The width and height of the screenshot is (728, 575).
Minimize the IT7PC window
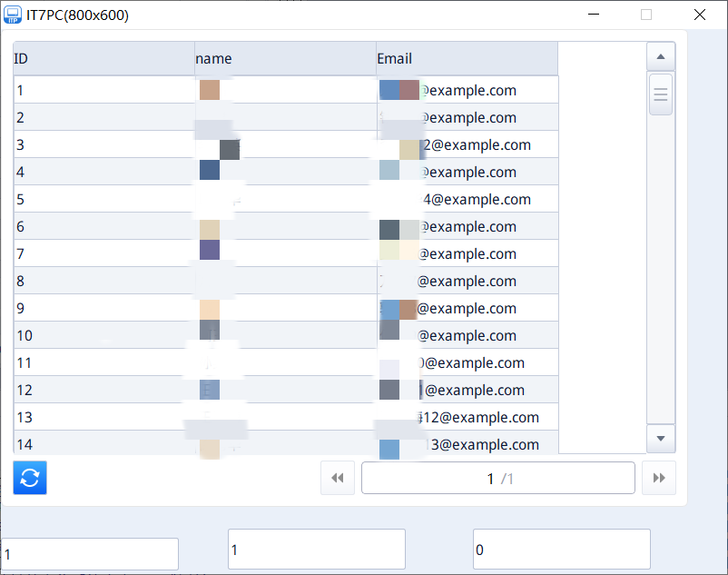click(x=594, y=15)
